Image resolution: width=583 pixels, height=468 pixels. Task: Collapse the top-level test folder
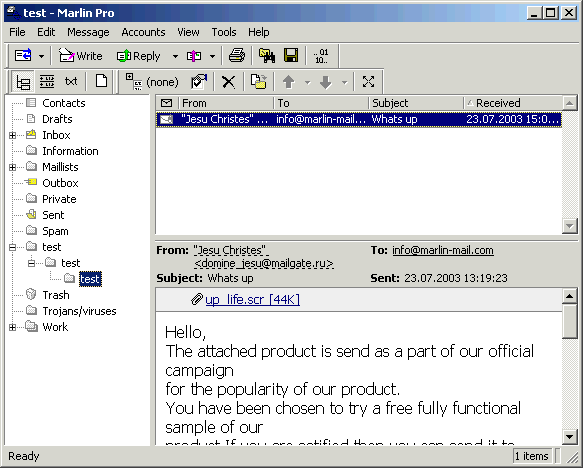coord(12,247)
